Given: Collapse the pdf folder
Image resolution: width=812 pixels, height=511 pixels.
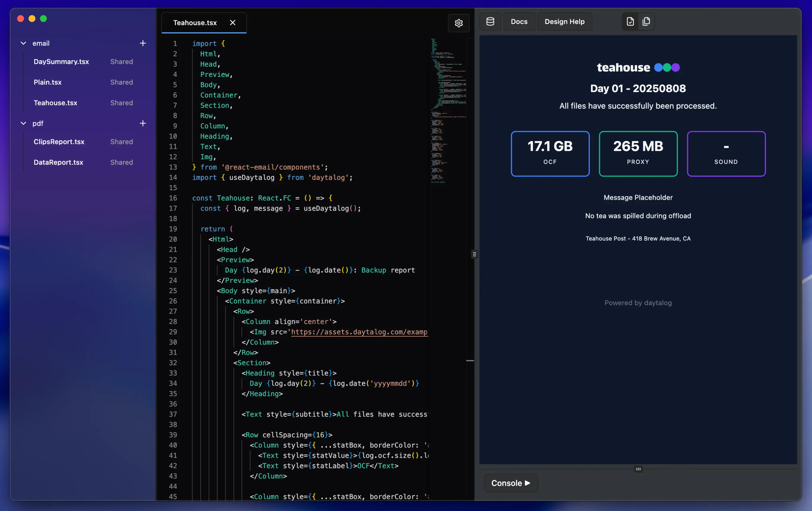Looking at the screenshot, I should coord(23,123).
